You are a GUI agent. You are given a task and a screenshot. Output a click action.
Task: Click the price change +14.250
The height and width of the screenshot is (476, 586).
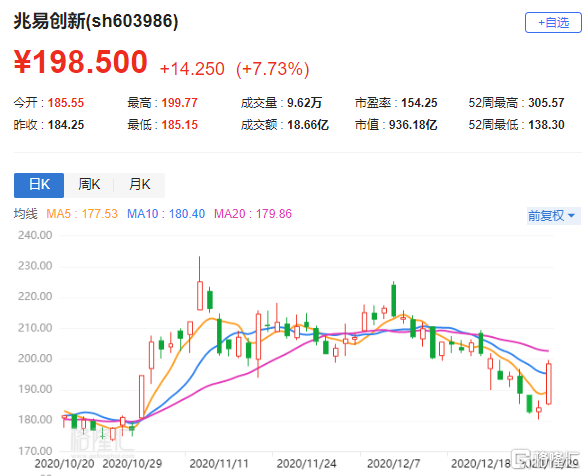coord(192,69)
